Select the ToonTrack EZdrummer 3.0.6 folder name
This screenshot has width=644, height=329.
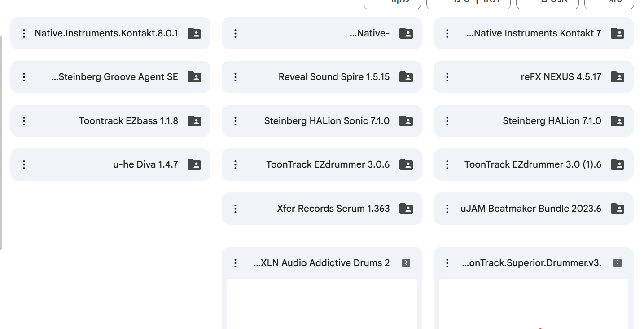[328, 164]
